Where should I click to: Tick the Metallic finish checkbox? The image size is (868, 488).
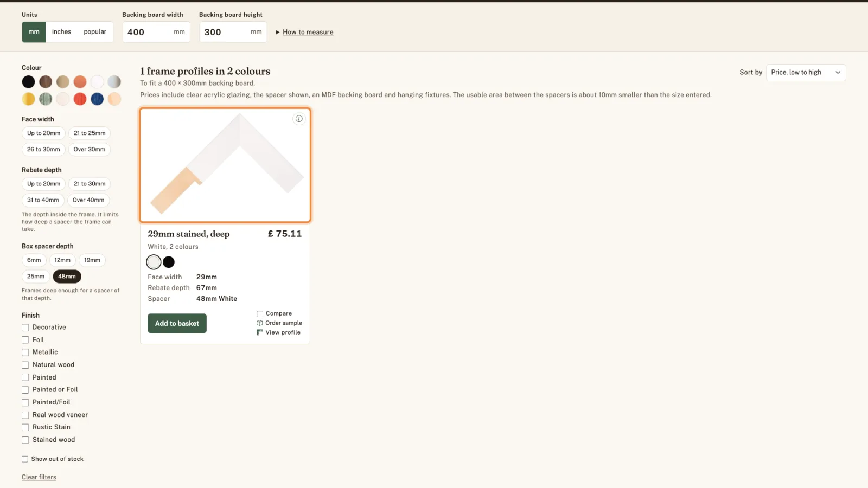25,352
